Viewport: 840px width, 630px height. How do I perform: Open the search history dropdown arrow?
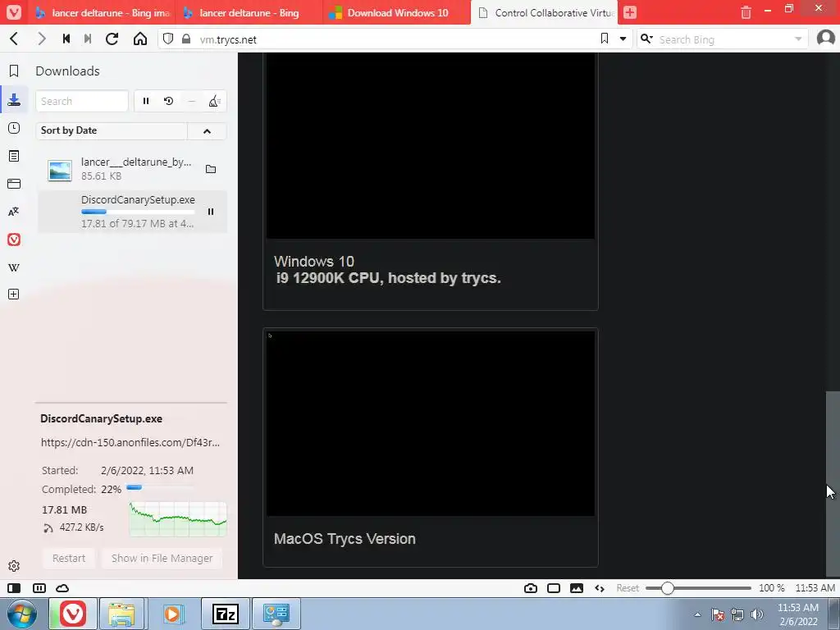pos(797,39)
